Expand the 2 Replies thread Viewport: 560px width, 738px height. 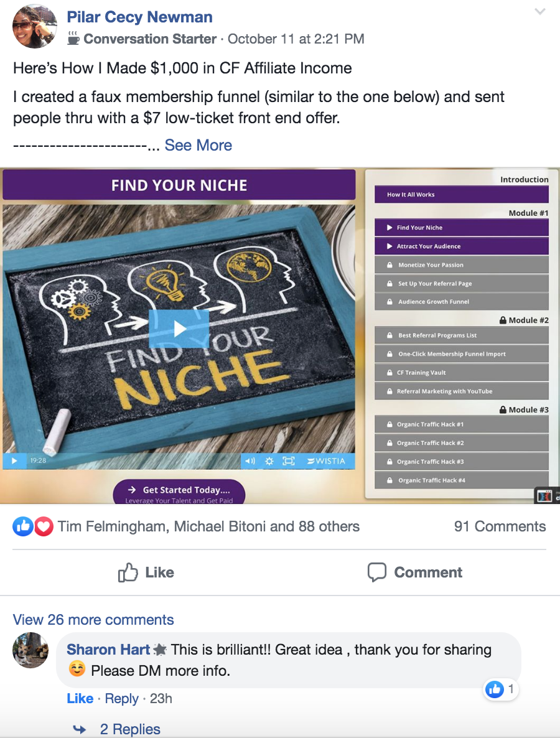[130, 729]
